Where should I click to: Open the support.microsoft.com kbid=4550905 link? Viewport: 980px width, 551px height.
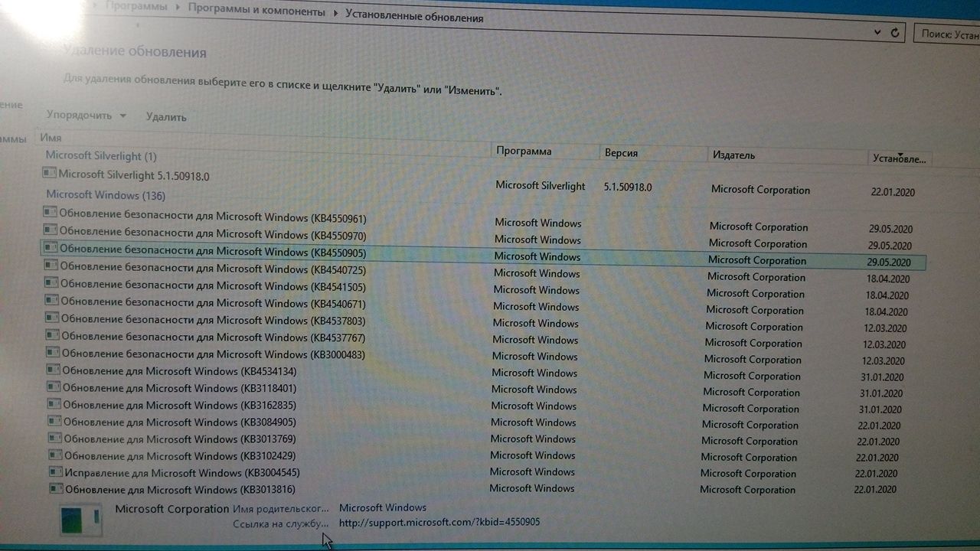439,522
